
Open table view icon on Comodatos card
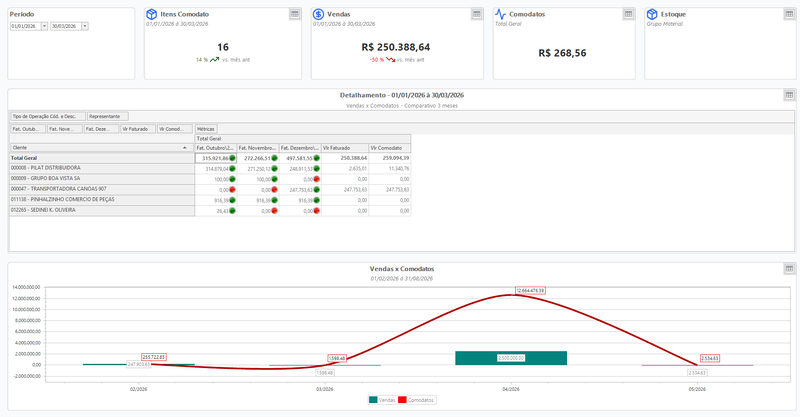coord(629,14)
